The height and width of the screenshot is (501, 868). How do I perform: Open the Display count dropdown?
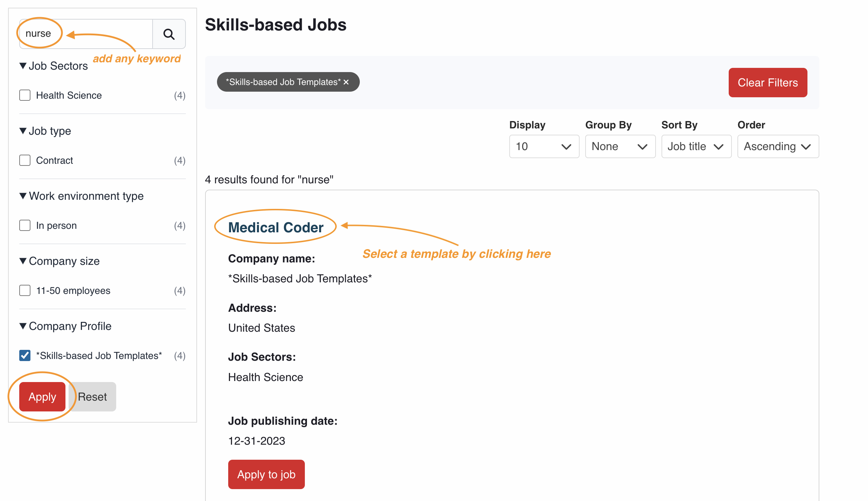pyautogui.click(x=544, y=147)
